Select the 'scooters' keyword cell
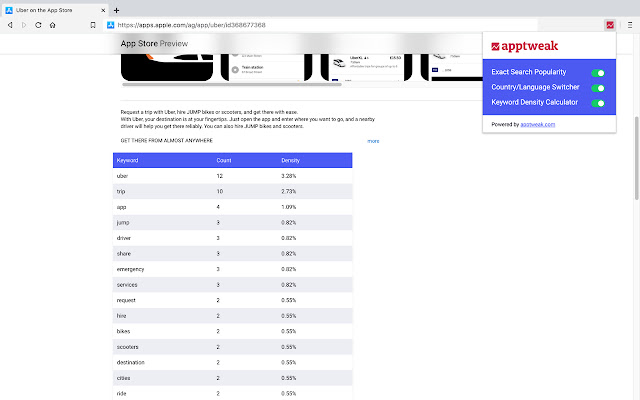Viewport: 640px width, 400px height. pyautogui.click(x=127, y=347)
